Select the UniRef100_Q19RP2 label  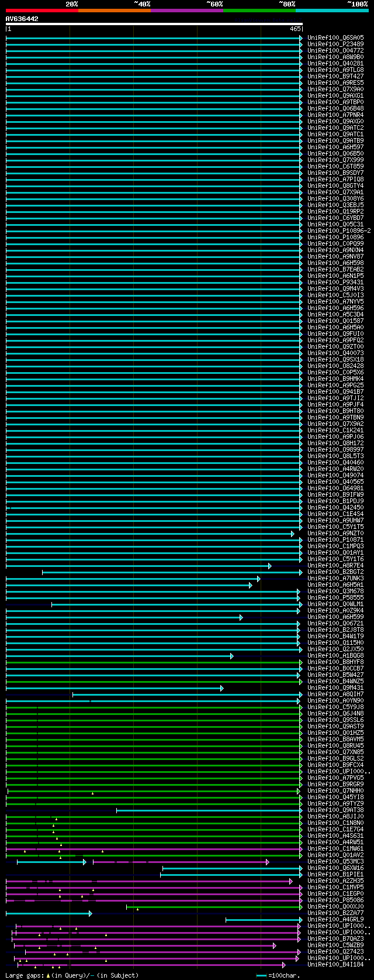pyautogui.click(x=335, y=211)
